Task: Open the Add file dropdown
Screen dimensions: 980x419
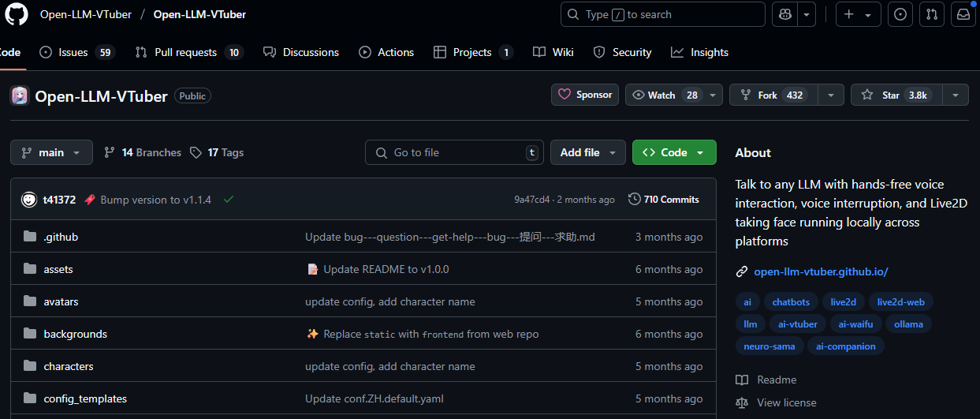Action: point(588,152)
